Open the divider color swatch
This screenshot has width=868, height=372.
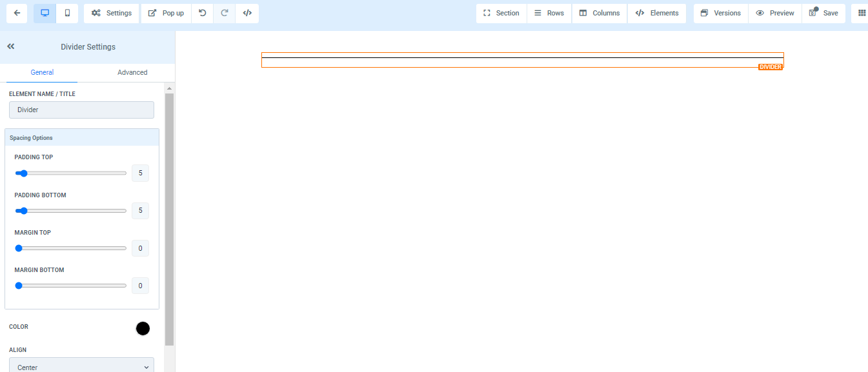click(143, 328)
